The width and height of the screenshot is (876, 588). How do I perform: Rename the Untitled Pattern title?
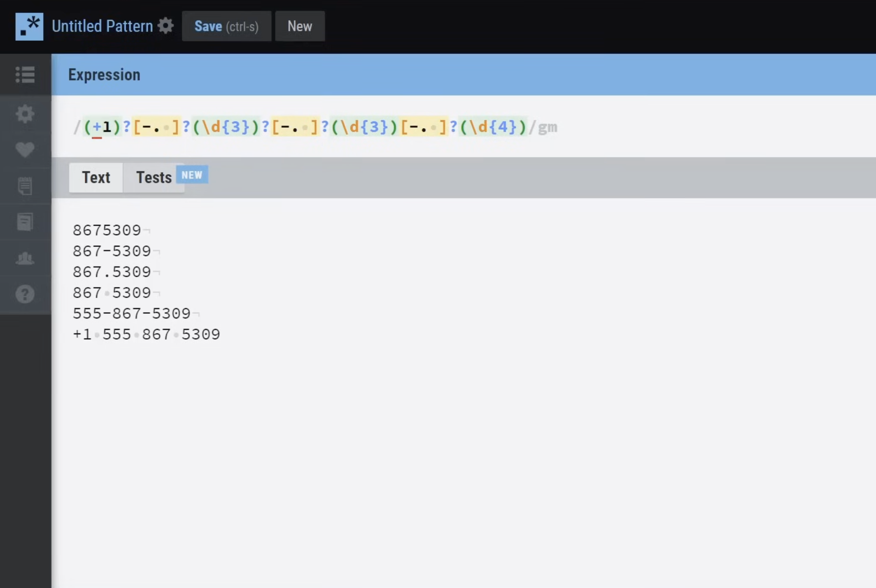(101, 26)
